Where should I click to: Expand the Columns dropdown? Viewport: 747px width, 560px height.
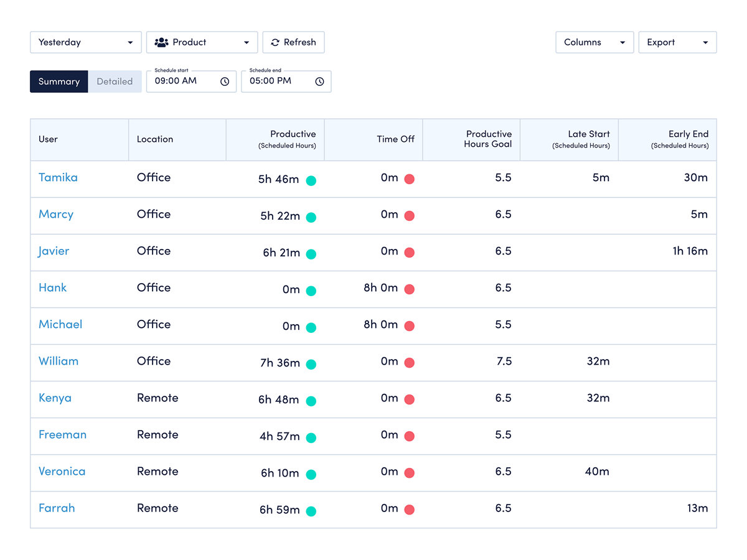tap(594, 42)
